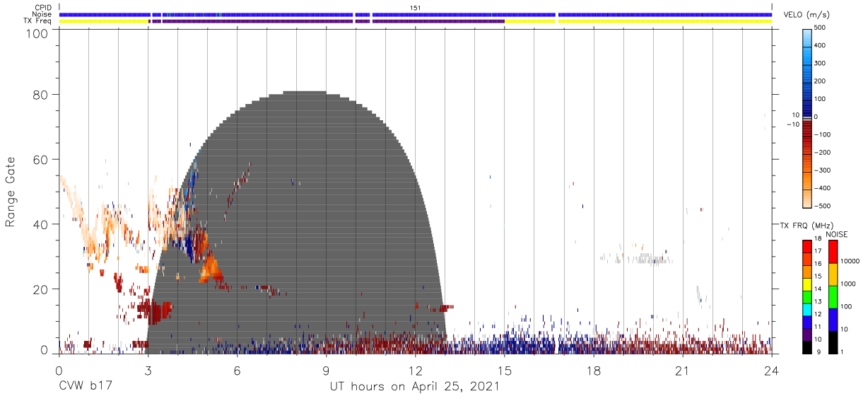
Task: Click the 15 tick label on the UT hours axis
Action: (x=504, y=371)
